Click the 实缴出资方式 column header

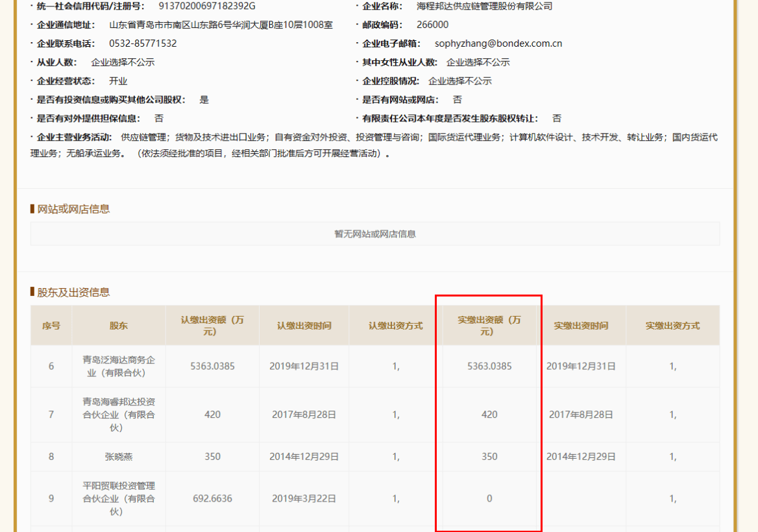(672, 326)
